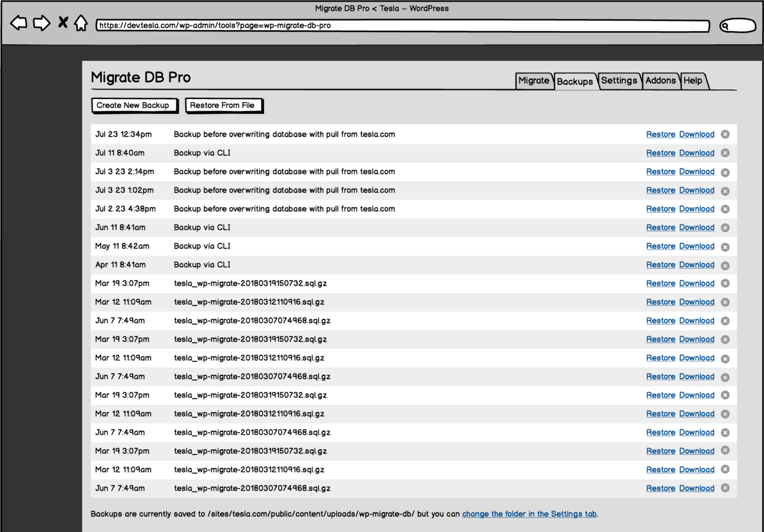Delete the Jul 23 12:34pm backup
Screen dimensions: 764x532
click(x=725, y=134)
